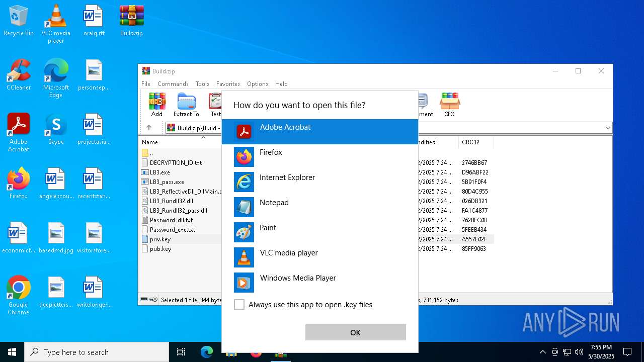Check Always use this app for .key files
Viewport: 644px width, 362px height.
[x=239, y=305]
